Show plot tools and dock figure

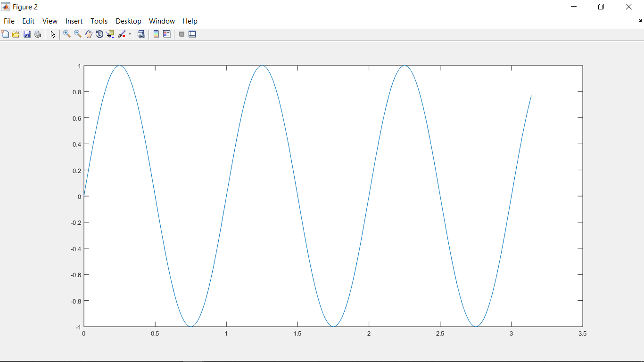tap(192, 34)
